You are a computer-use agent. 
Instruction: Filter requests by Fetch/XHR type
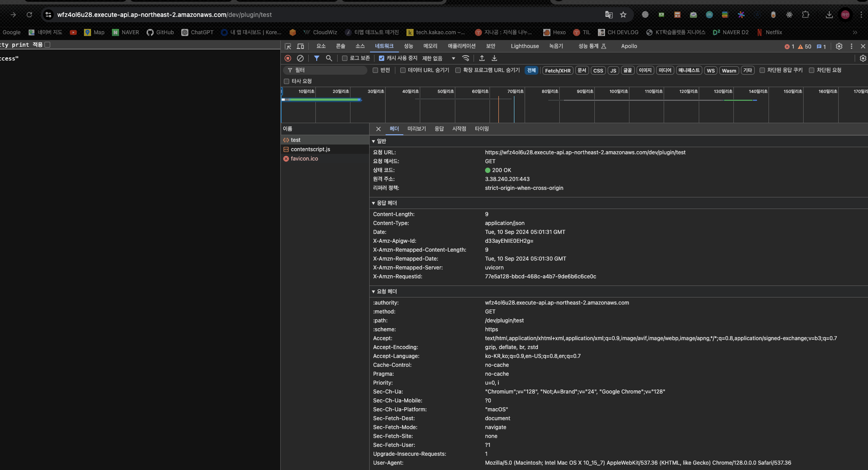click(x=557, y=71)
